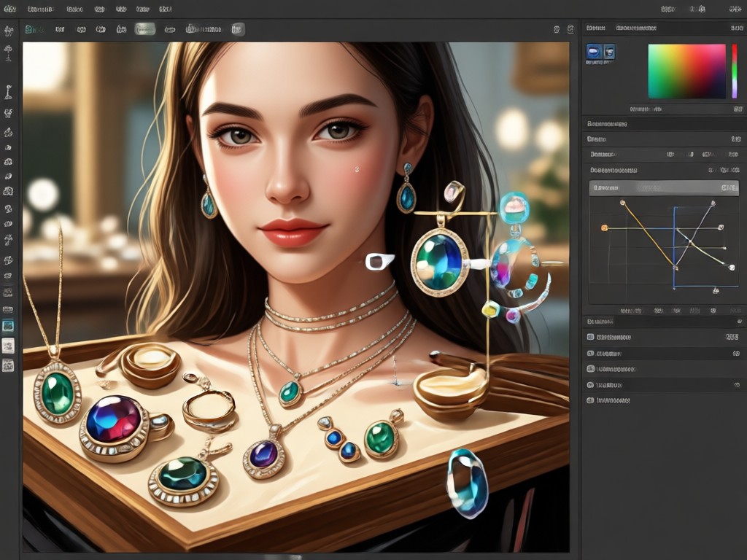
Task: Toggle the last checkbox in the lower right list
Action: [591, 400]
